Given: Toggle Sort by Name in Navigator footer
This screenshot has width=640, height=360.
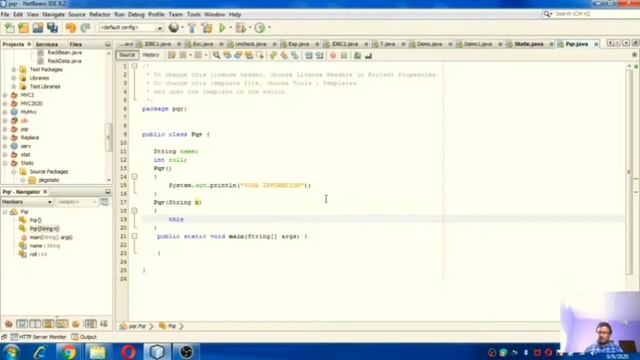Looking at the screenshot, I should click(90, 324).
